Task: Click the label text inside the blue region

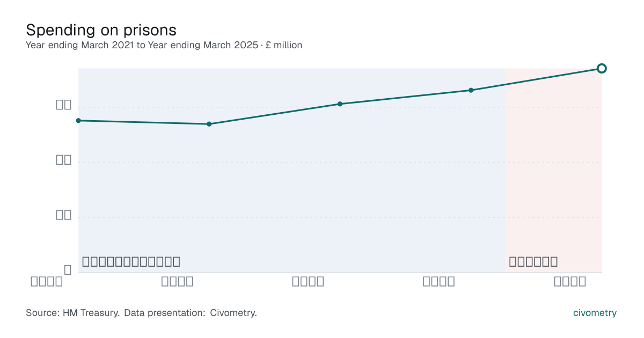Action: [131, 262]
